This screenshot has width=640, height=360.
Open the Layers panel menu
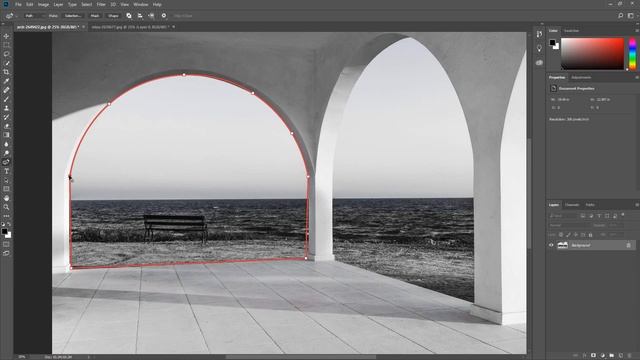tap(636, 205)
